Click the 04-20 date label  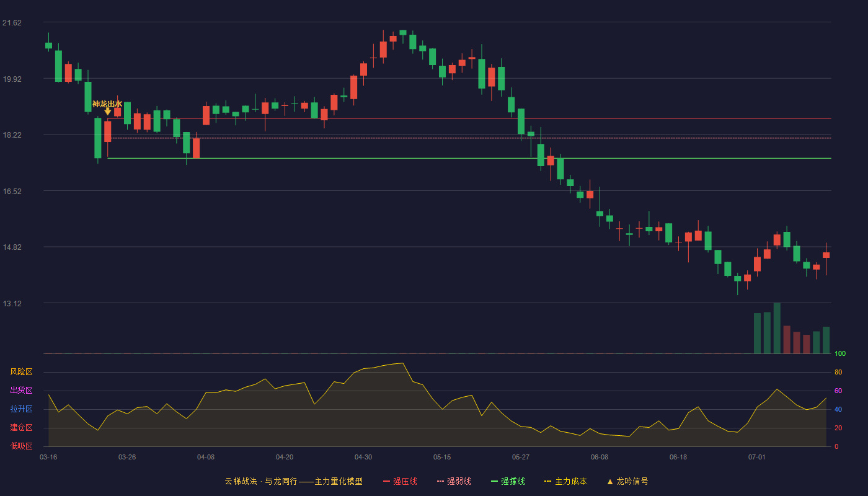[x=285, y=457]
